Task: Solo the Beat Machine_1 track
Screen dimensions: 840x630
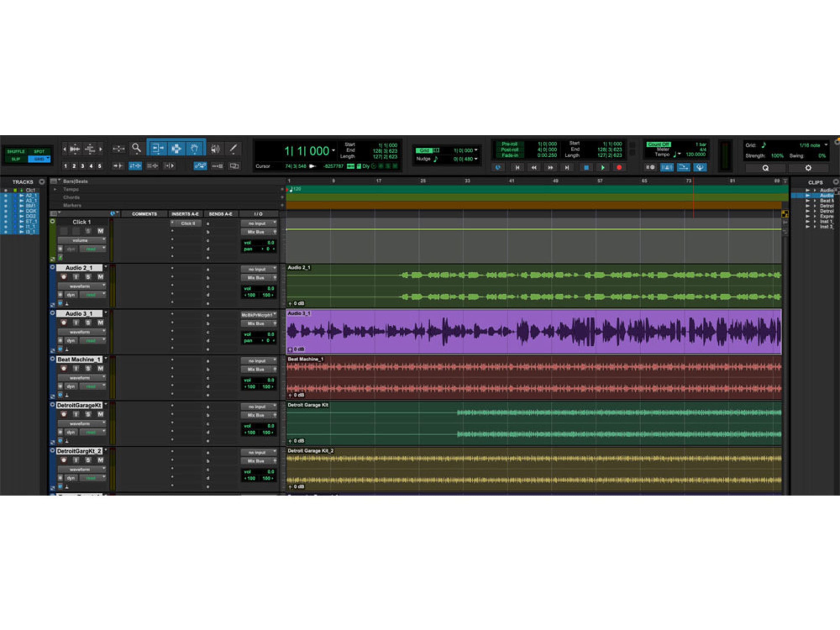Action: click(x=88, y=368)
